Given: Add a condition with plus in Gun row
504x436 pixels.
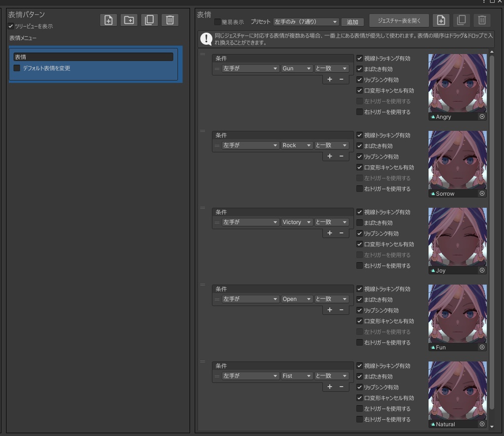Looking at the screenshot, I should (329, 79).
